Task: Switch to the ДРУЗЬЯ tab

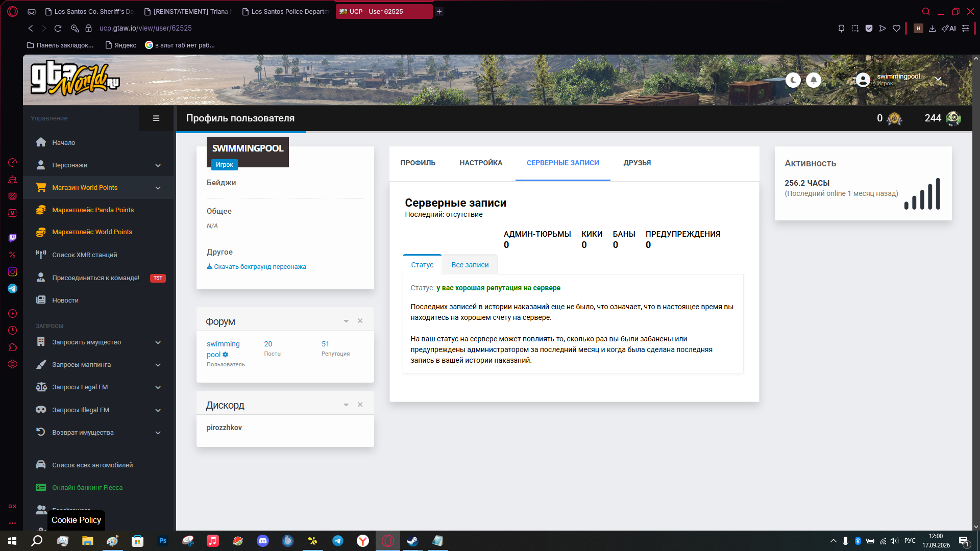Action: click(x=637, y=163)
